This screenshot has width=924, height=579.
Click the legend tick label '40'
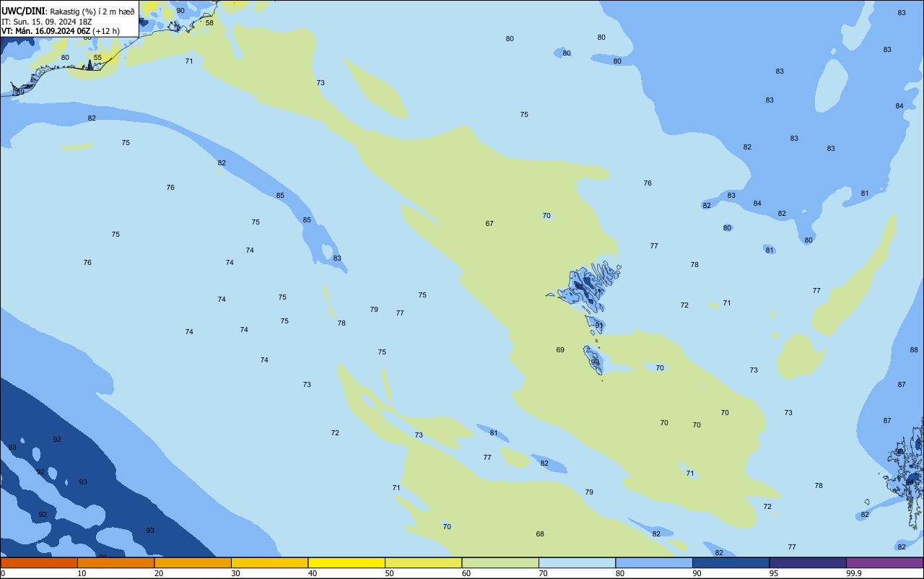coord(313,573)
